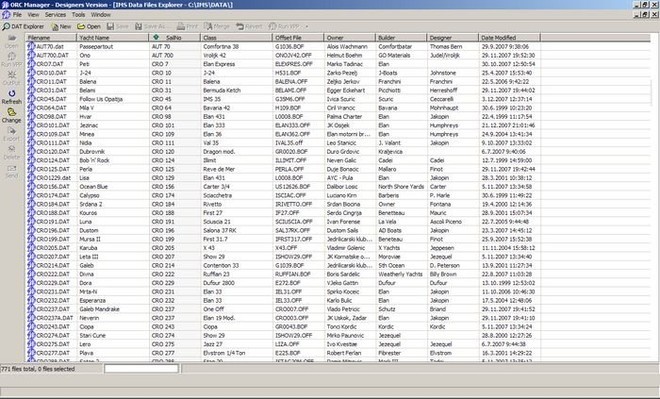Open the DAT Explorer toolbar item
The height and width of the screenshot is (399, 660).
23,27
